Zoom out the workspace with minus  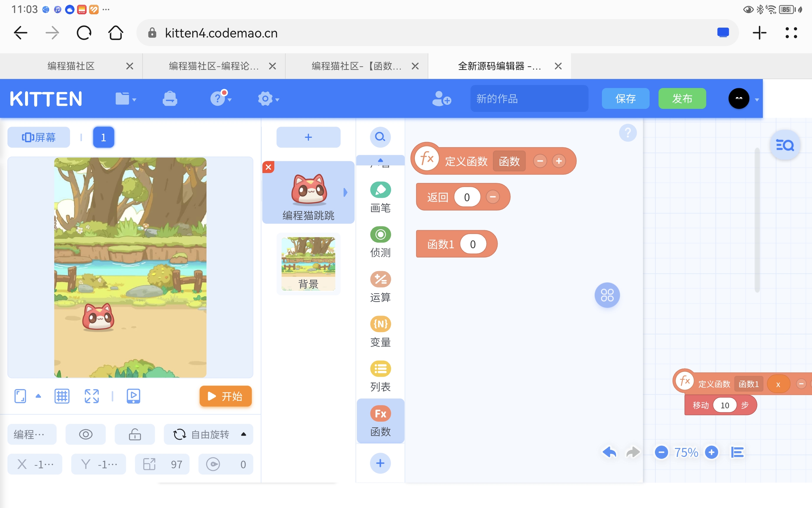click(x=661, y=452)
